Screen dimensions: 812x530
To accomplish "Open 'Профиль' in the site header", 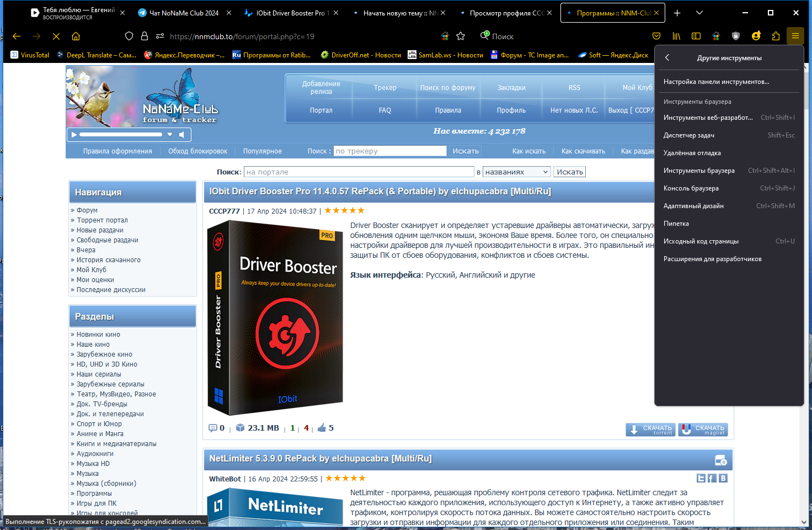I will click(x=511, y=110).
